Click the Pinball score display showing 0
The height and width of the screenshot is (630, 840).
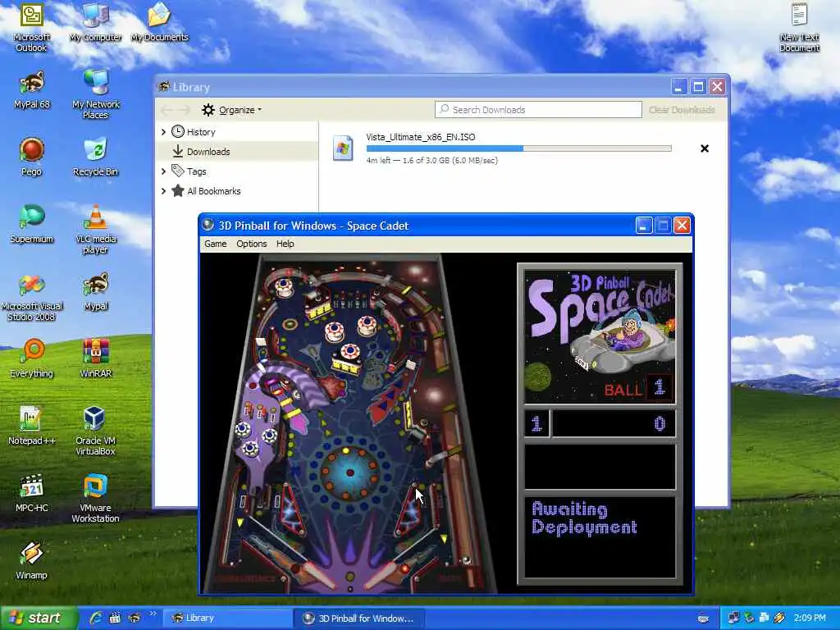pos(614,424)
